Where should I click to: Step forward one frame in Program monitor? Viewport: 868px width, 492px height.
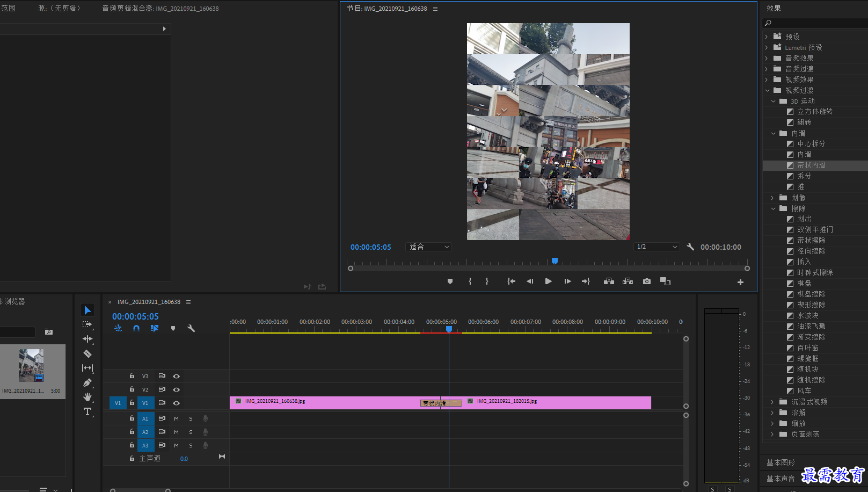click(x=567, y=281)
